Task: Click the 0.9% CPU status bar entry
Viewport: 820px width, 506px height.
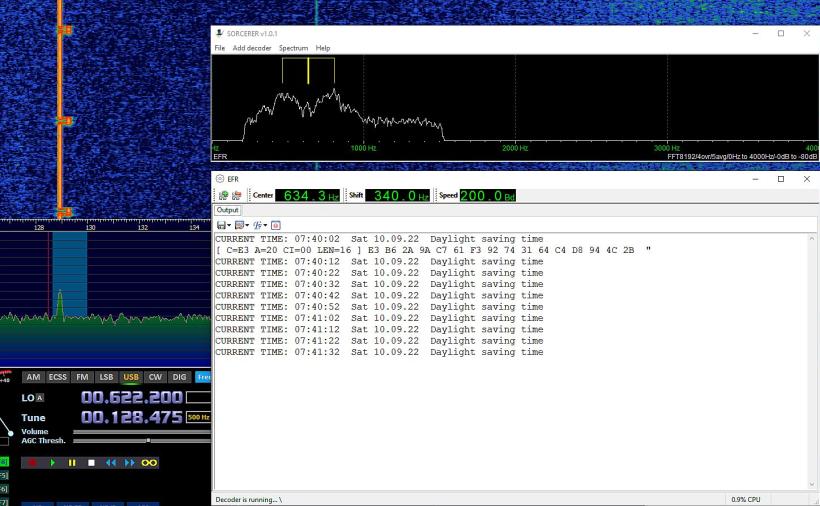Action: [x=746, y=500]
